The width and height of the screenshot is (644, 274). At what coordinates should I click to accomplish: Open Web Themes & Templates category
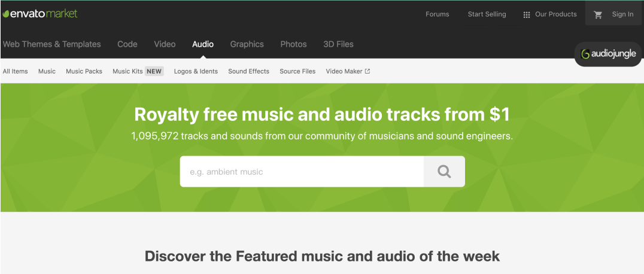pos(51,44)
